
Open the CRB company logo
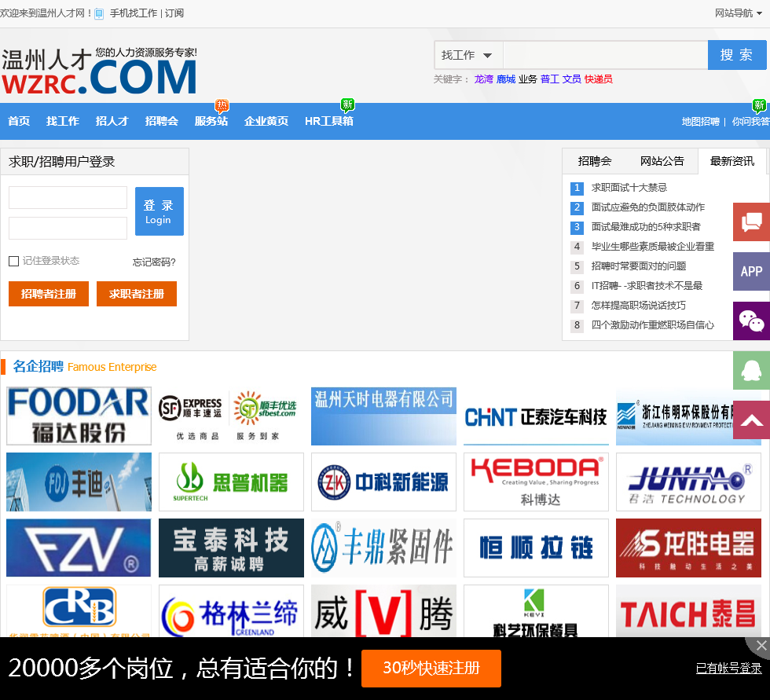point(79,610)
